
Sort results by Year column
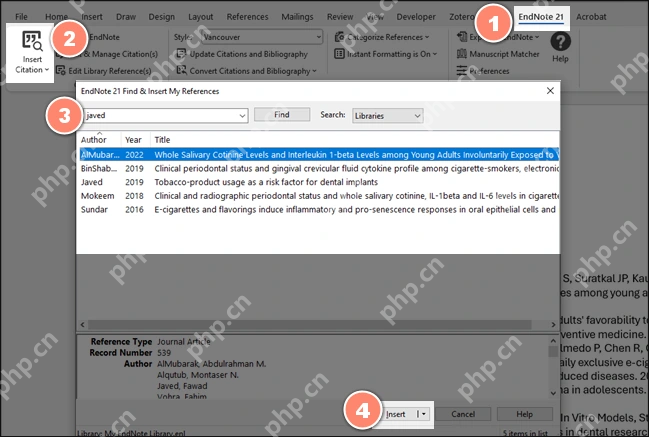tap(135, 139)
